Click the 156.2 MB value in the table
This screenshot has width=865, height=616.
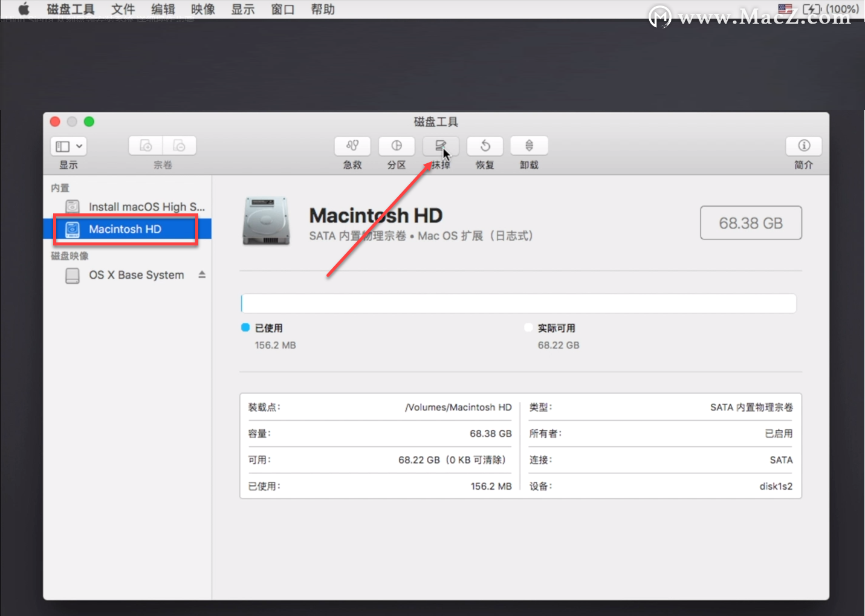[491, 486]
